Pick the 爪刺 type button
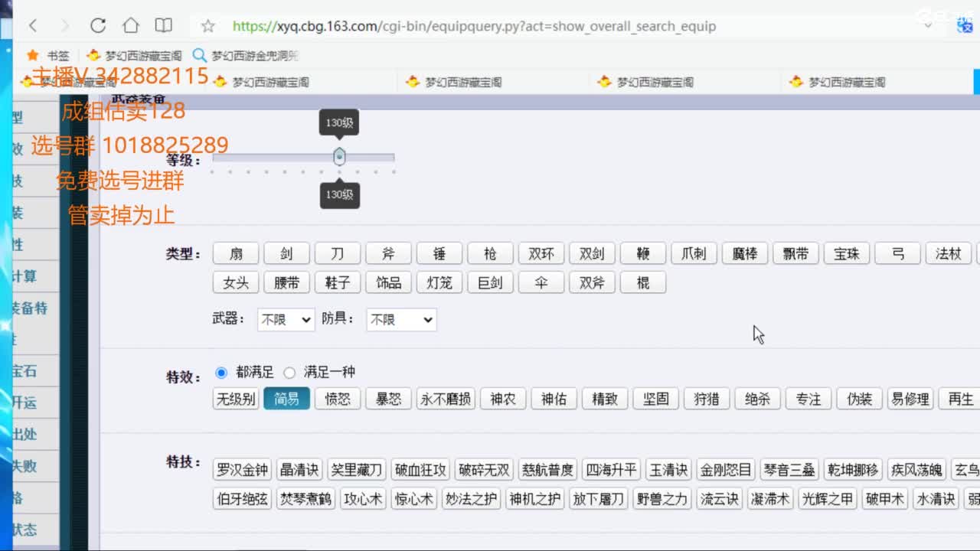The image size is (980, 551). [694, 253]
